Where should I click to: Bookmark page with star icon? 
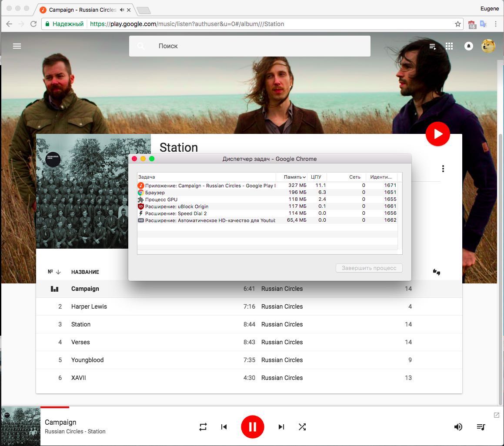(x=458, y=24)
